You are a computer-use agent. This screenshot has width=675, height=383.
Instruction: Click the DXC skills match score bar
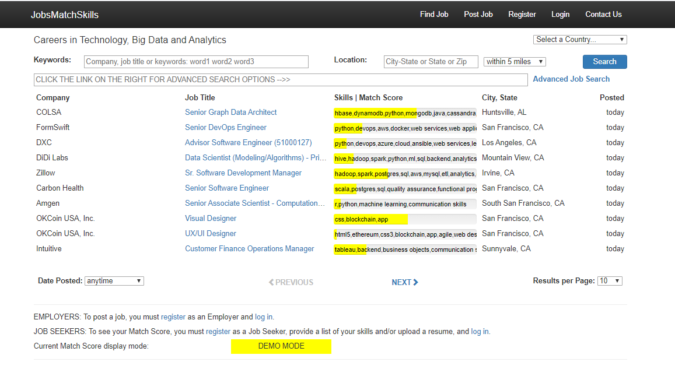click(x=405, y=143)
